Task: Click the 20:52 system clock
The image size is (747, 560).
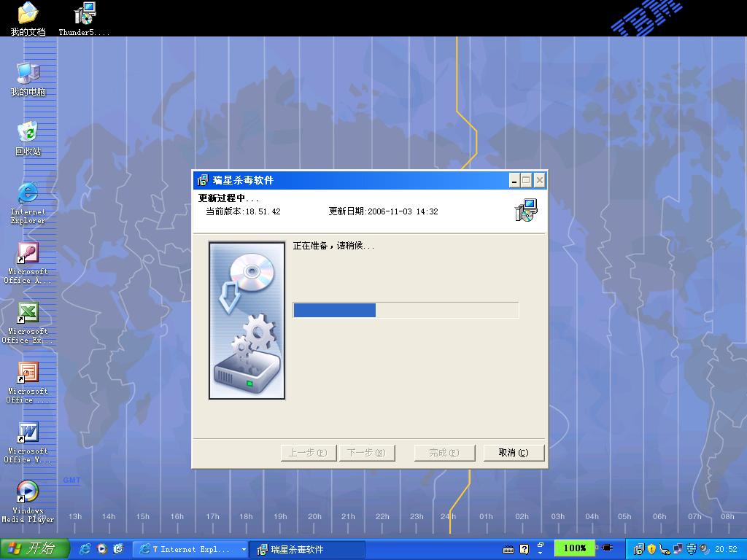Action: pyautogui.click(x=726, y=549)
